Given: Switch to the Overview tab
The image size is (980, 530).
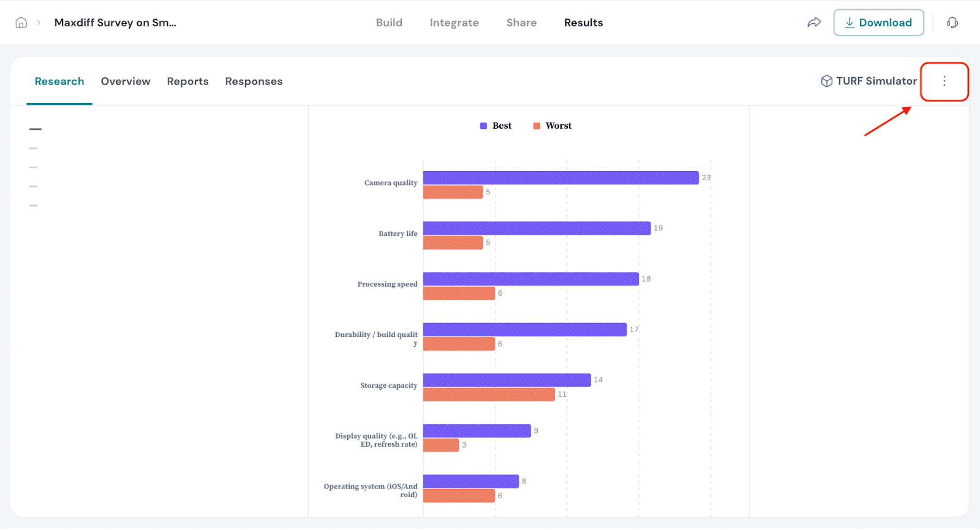Looking at the screenshot, I should click(x=126, y=81).
